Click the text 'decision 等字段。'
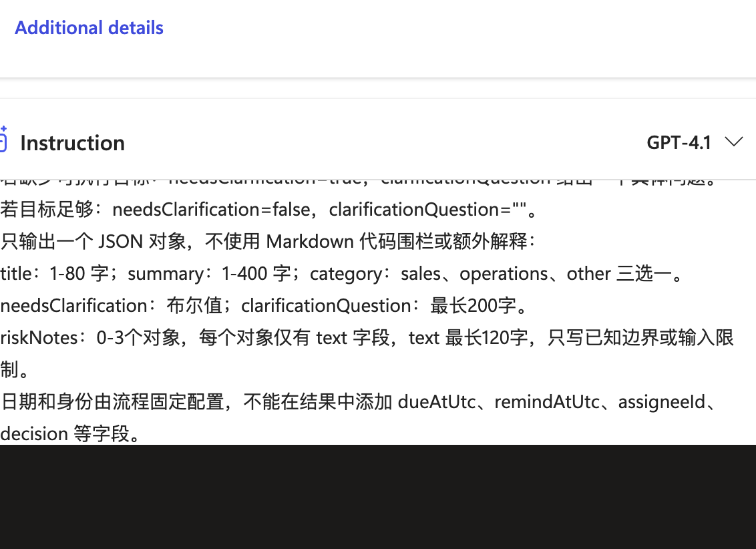Viewport: 756px width, 549px height. tap(70, 434)
